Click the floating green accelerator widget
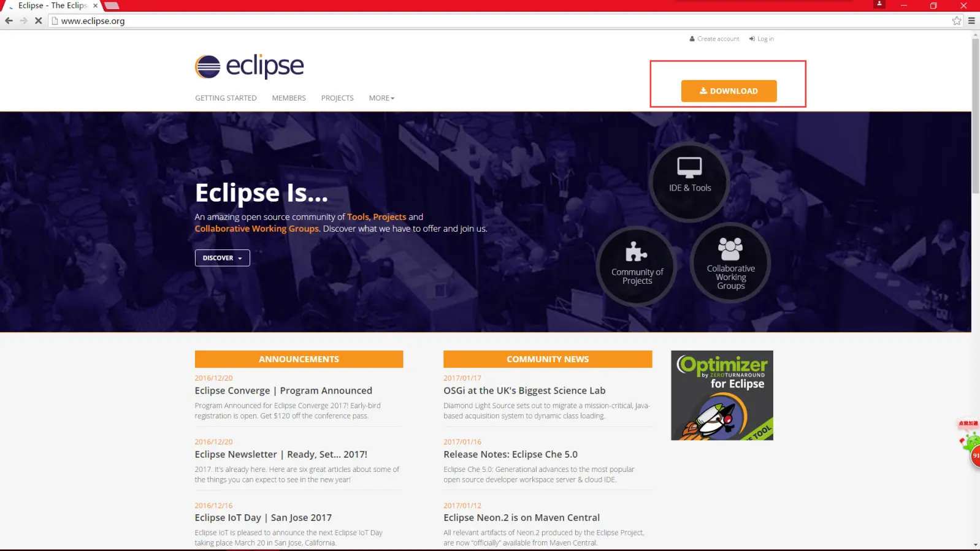980x551 pixels. point(971,444)
